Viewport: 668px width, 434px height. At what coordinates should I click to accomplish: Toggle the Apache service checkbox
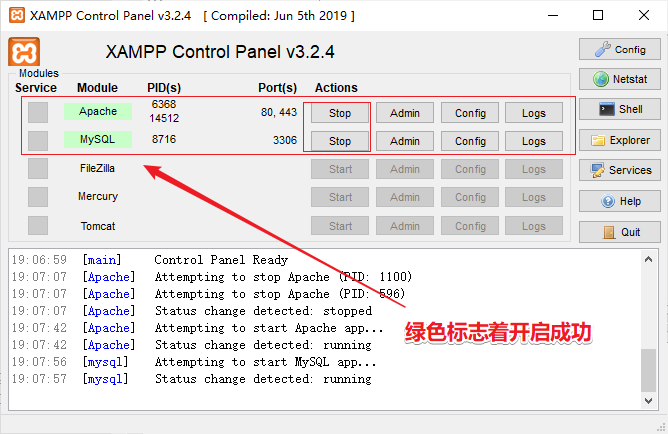tap(38, 112)
